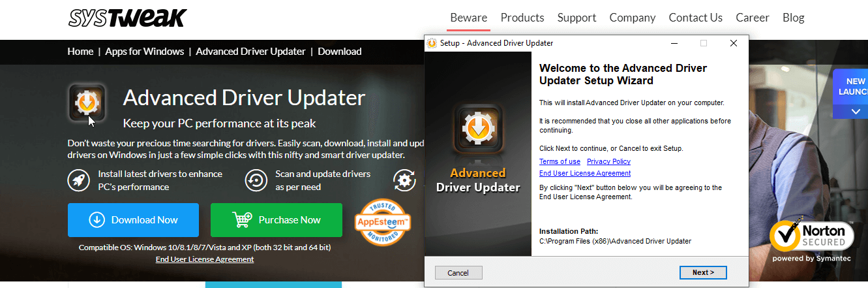Click the Welcome to Setup Wizard heading

click(x=623, y=74)
